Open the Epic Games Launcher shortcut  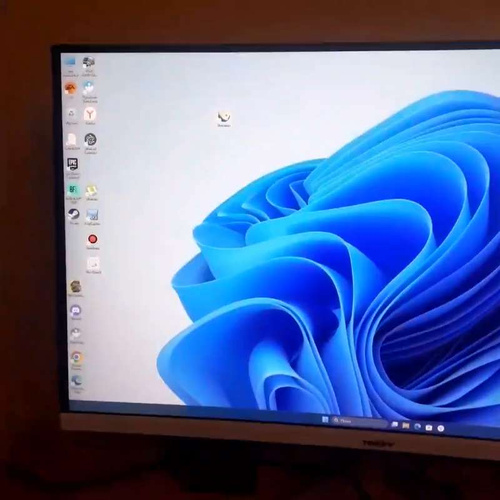tap(73, 164)
